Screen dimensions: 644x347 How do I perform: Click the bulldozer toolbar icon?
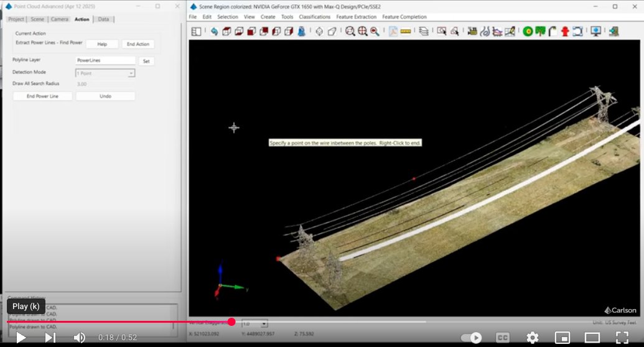472,31
